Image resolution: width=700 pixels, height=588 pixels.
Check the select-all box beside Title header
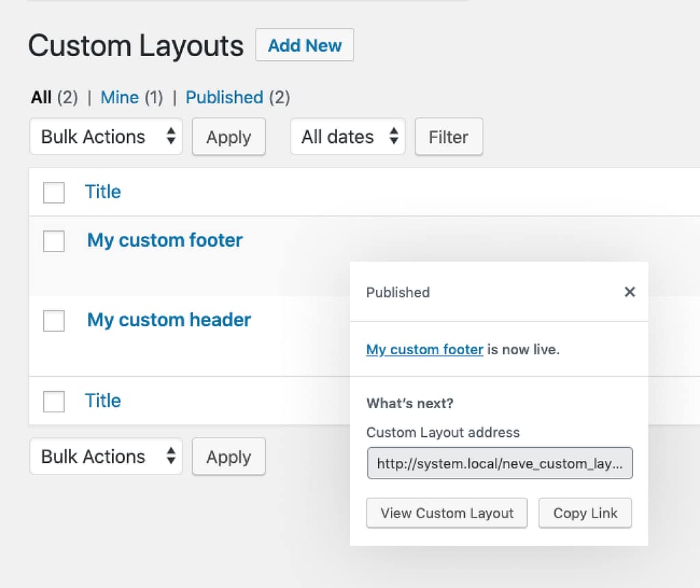pos(53,193)
